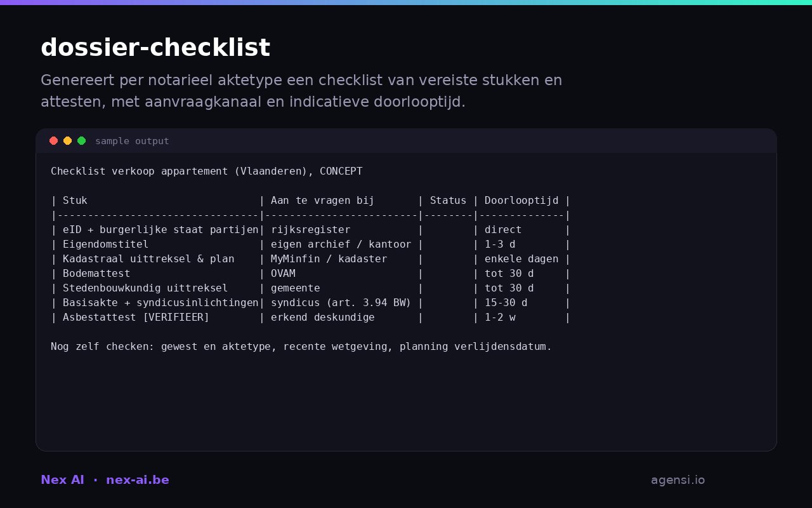The image size is (812, 508).
Task: Select 'Asbestattest [VERIFIEER]' entry
Action: [x=136, y=317]
